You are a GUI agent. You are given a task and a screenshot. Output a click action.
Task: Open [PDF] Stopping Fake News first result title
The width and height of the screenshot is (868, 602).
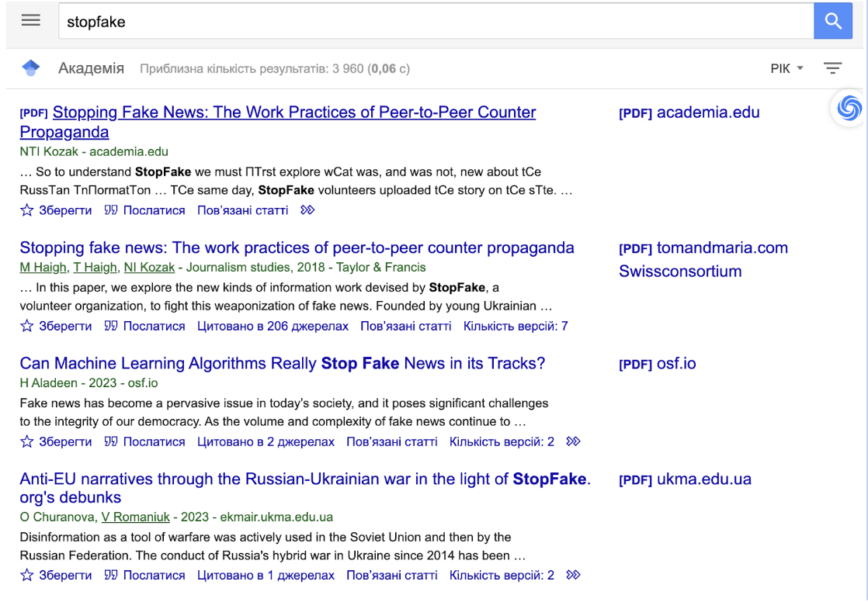(277, 122)
